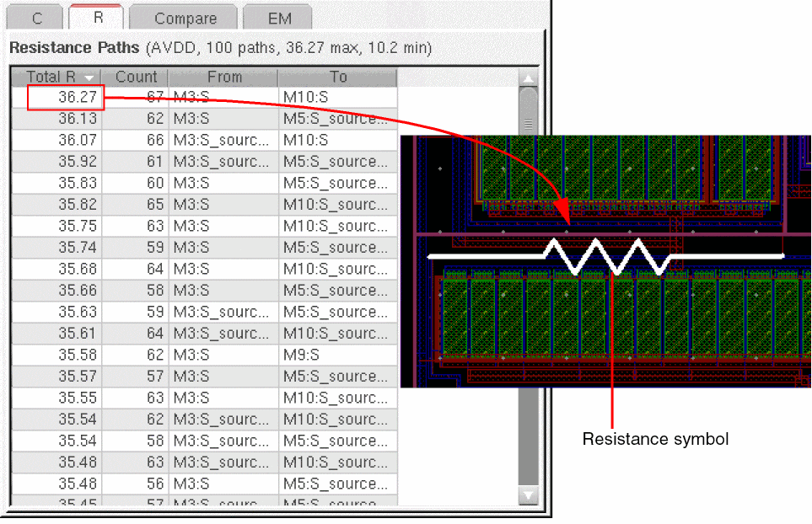Select the 35.58 total resistance row
The height and width of the screenshot is (524, 812).
pyautogui.click(x=205, y=355)
